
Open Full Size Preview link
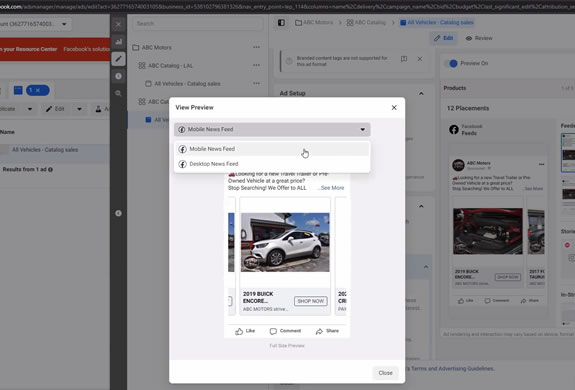tap(287, 346)
